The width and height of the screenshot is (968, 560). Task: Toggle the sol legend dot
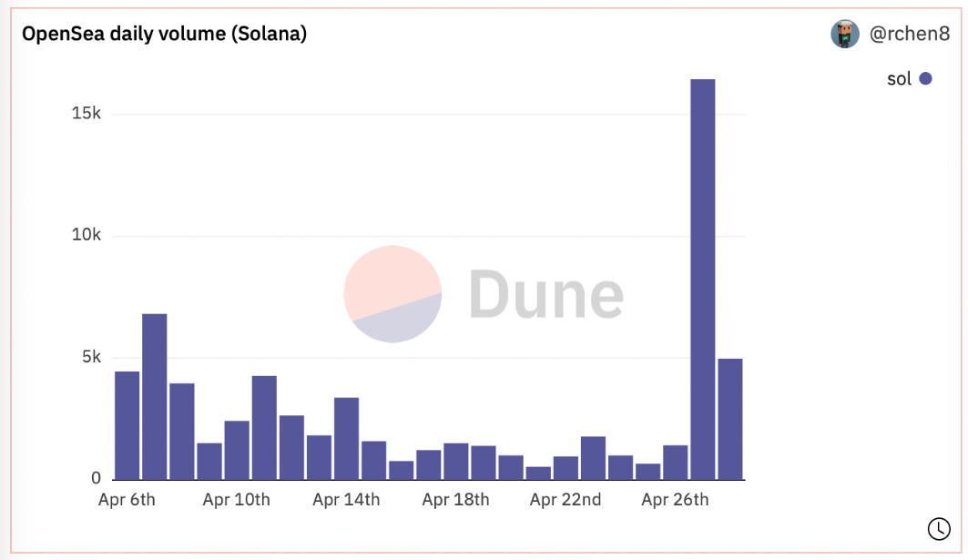pyautogui.click(x=925, y=79)
